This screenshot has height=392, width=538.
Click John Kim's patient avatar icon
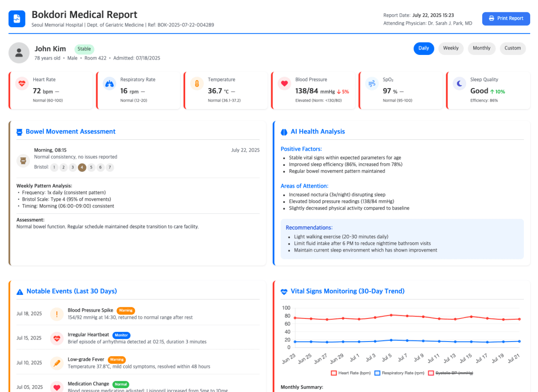(19, 53)
